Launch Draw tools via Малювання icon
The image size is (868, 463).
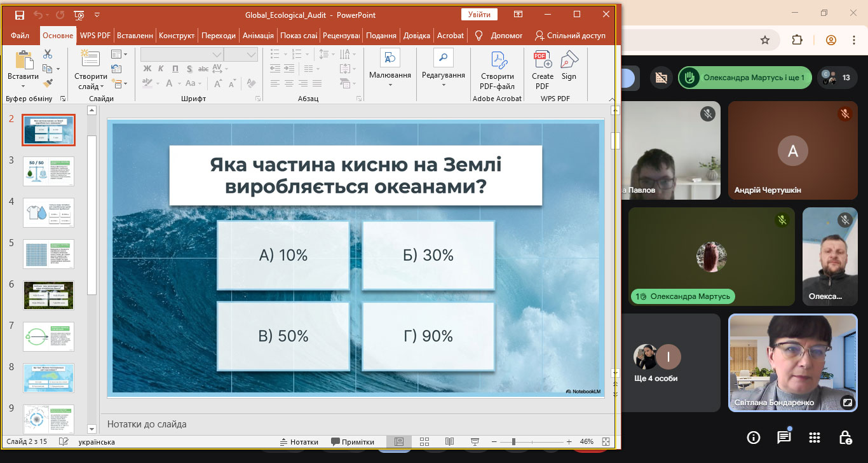pos(390,57)
